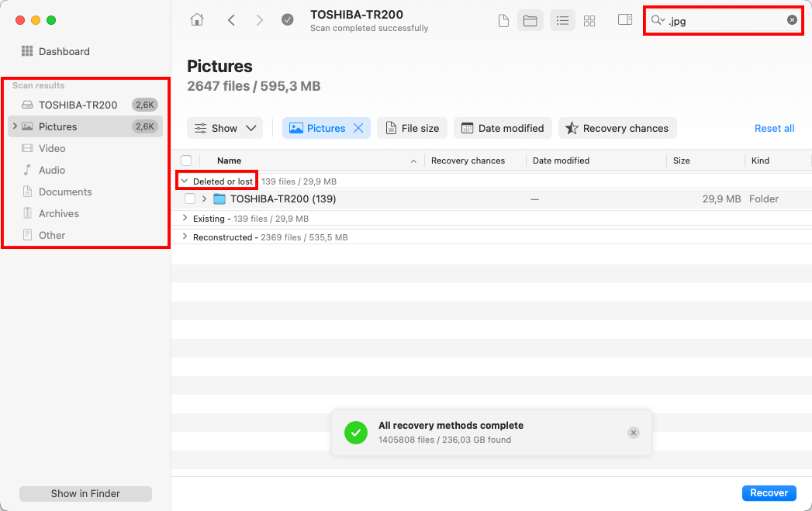Open the Show dropdown menu
Viewport: 812px width, 511px height.
point(225,129)
